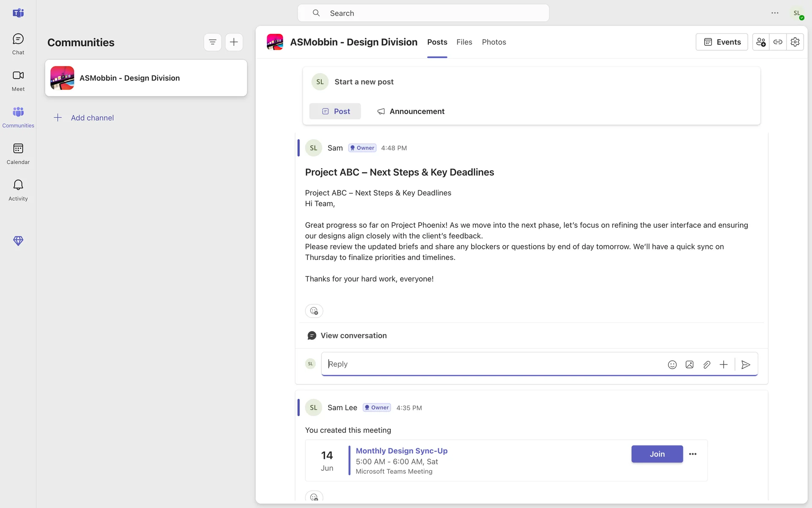Open the community settings gear
This screenshot has width=812, height=508.
point(795,42)
